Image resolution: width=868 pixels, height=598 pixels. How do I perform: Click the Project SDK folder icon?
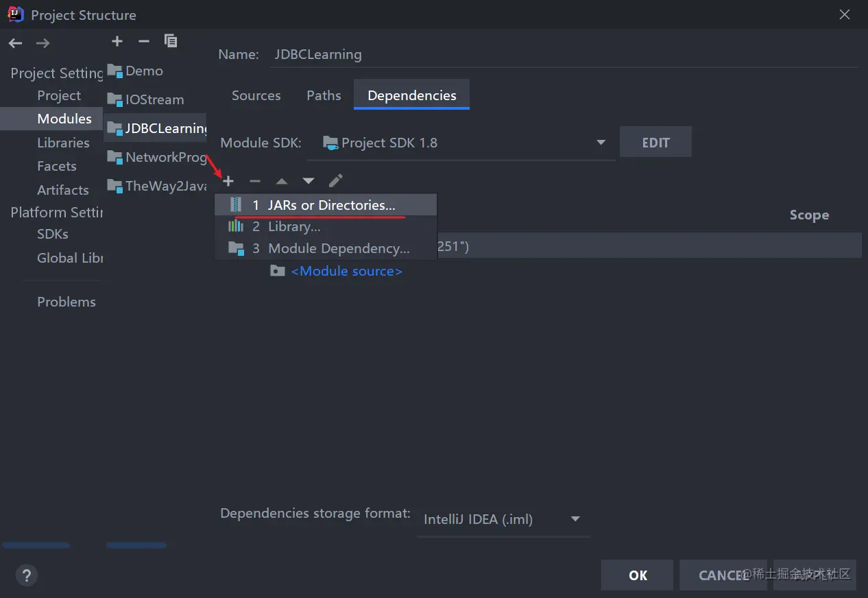click(330, 143)
